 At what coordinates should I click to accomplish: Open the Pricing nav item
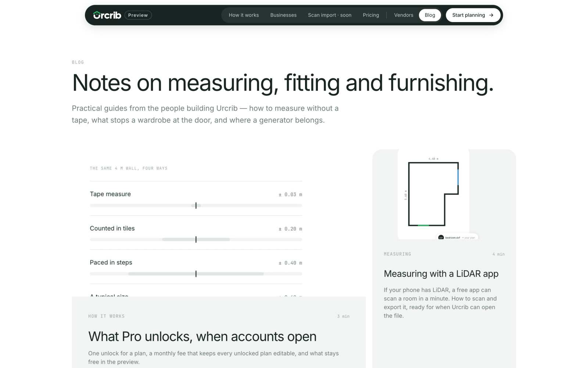pyautogui.click(x=371, y=15)
